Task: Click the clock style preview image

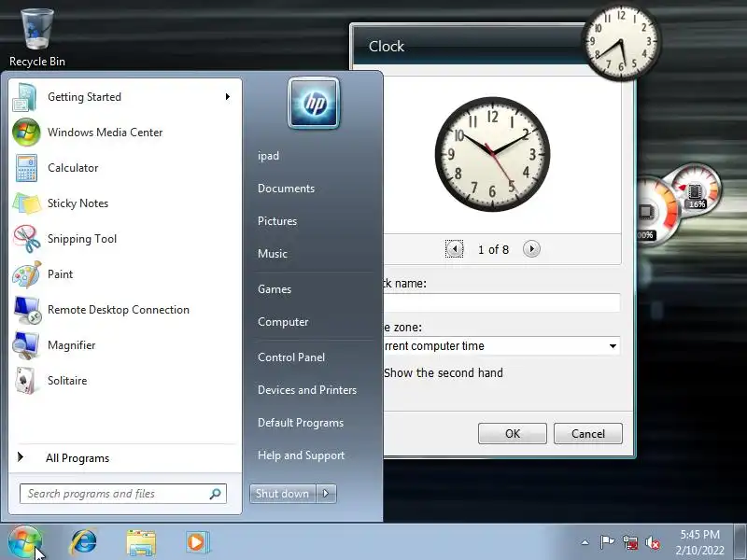Action: [x=493, y=154]
